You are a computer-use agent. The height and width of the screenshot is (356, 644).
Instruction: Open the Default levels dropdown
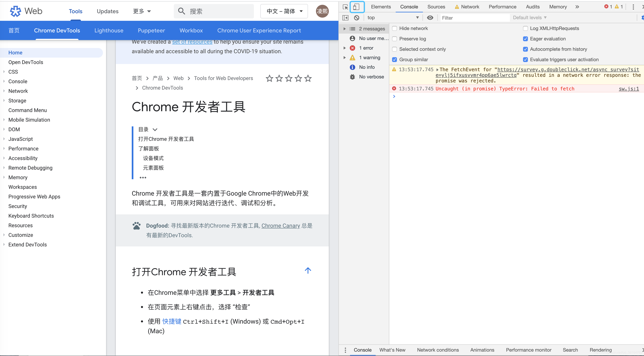coord(530,18)
